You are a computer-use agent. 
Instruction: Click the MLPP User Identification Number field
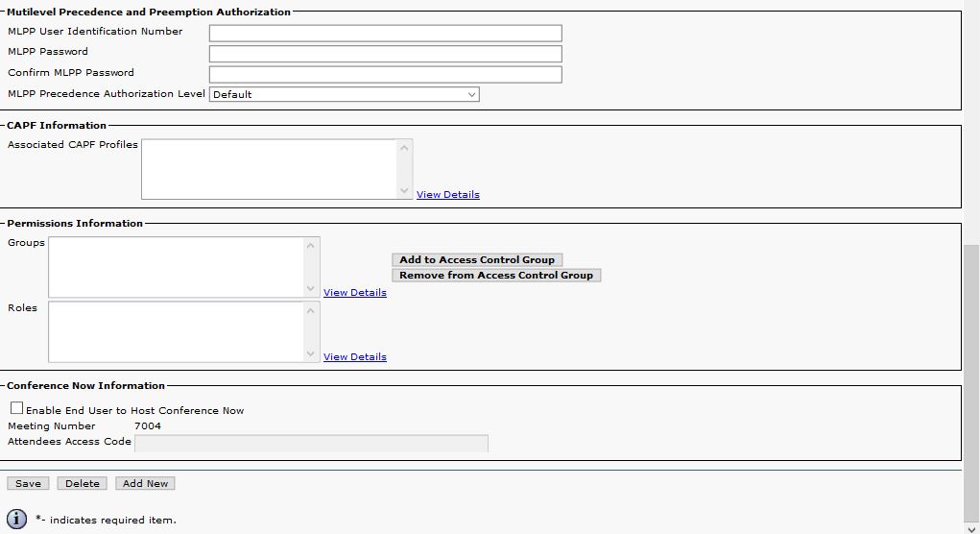tap(385, 33)
